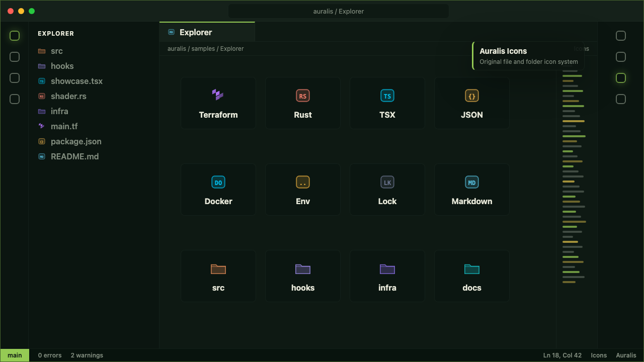
Task: Click the MD icon on Markdown card
Action: tap(472, 182)
